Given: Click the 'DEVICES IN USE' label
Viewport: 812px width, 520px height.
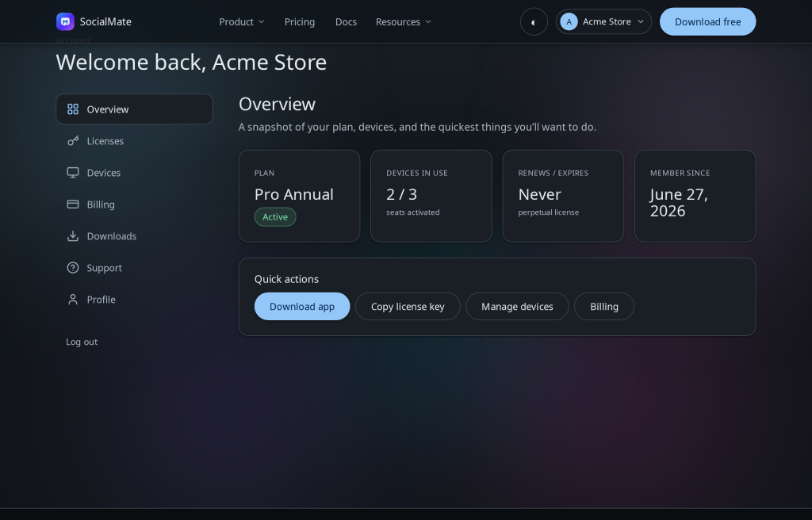Looking at the screenshot, I should (x=417, y=173).
